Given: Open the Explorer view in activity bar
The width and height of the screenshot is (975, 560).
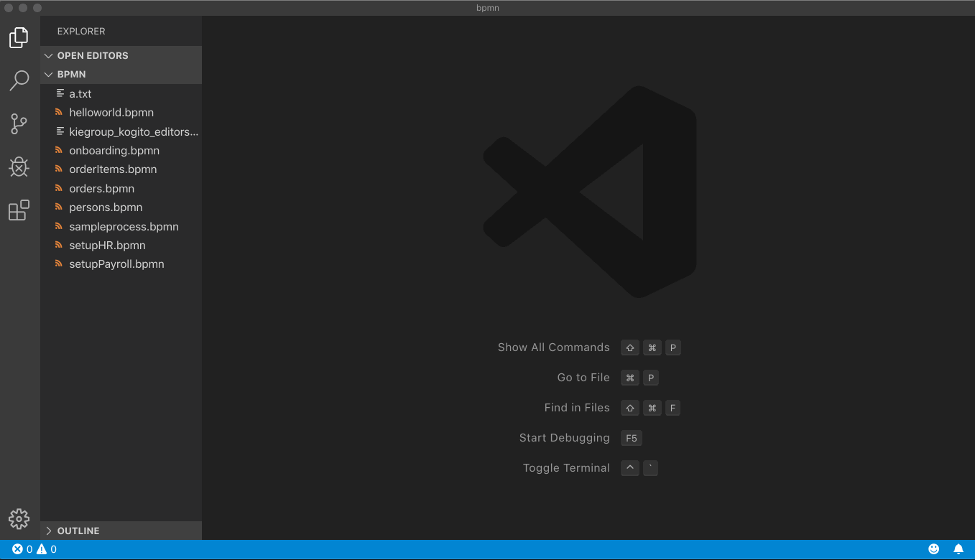Looking at the screenshot, I should click(19, 37).
